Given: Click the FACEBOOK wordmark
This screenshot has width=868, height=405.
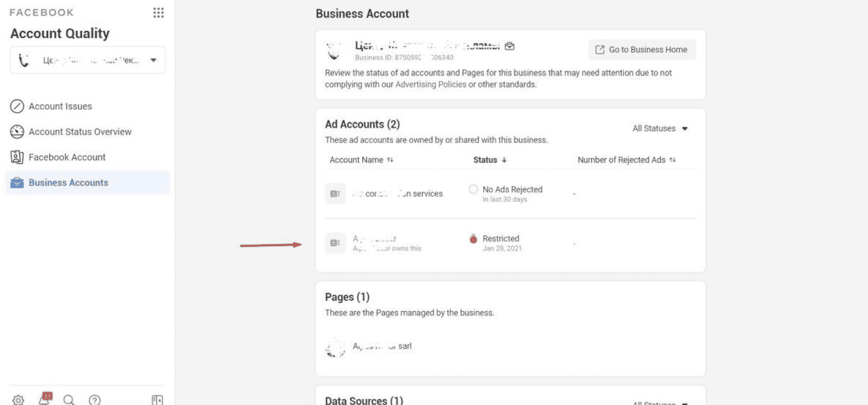Looking at the screenshot, I should coord(42,13).
